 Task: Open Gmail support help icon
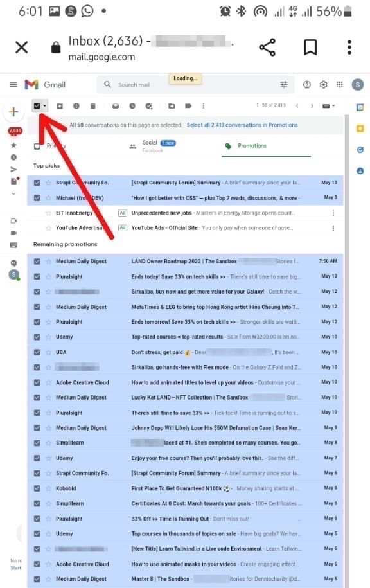(x=306, y=85)
